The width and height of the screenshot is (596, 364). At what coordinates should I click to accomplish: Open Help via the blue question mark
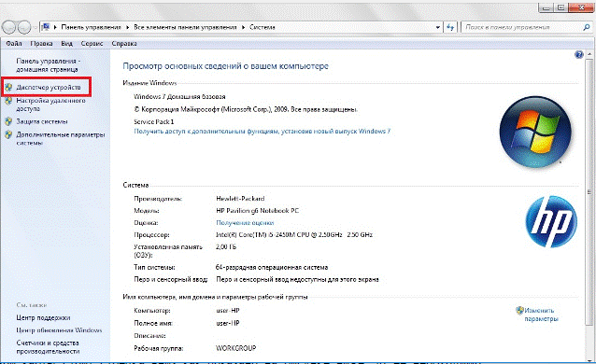click(578, 55)
